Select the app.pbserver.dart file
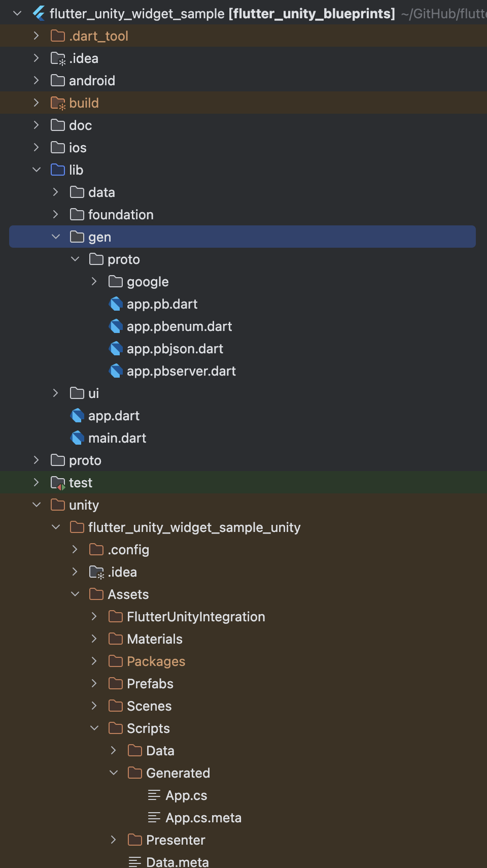The image size is (487, 868). 181,371
